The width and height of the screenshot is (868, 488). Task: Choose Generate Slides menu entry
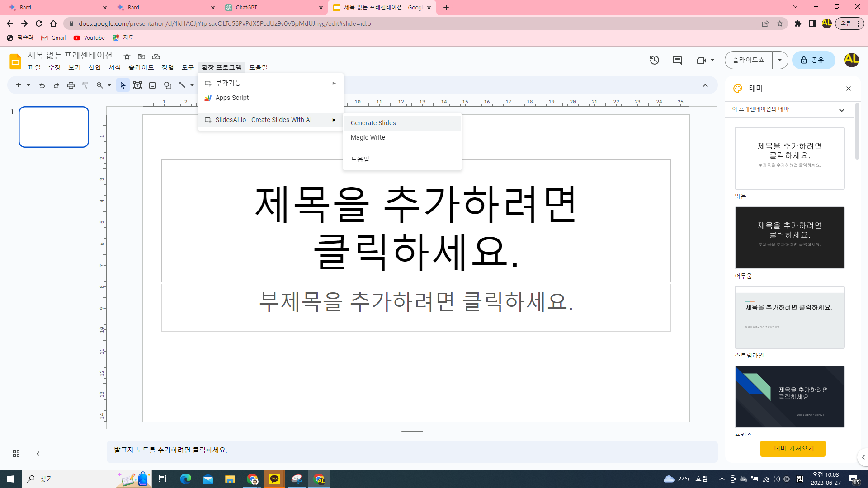pyautogui.click(x=373, y=123)
